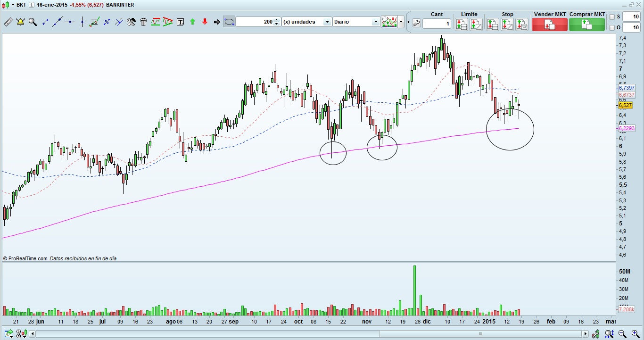Viewport: 644px width, 340px height.
Task: Insert a green up arrow marker
Action: click(192, 22)
